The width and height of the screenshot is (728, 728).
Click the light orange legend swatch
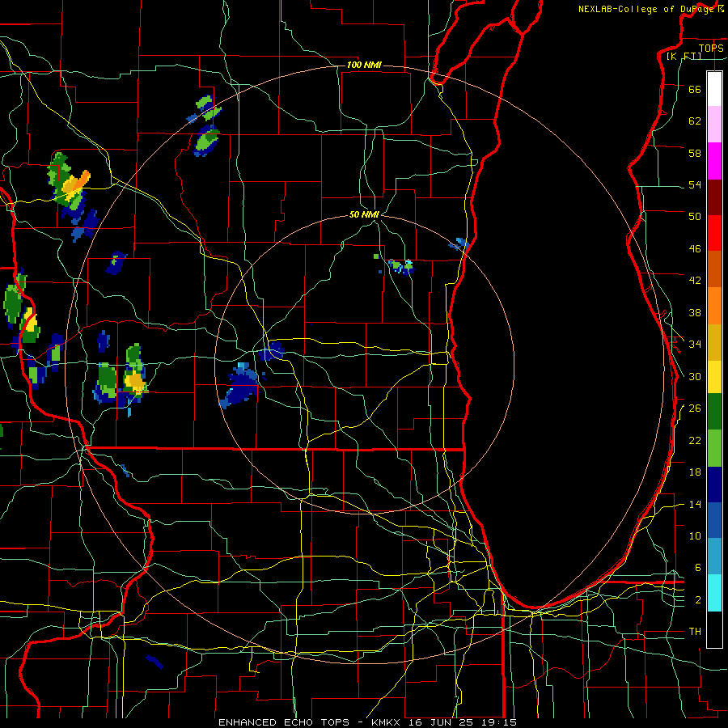[714, 305]
